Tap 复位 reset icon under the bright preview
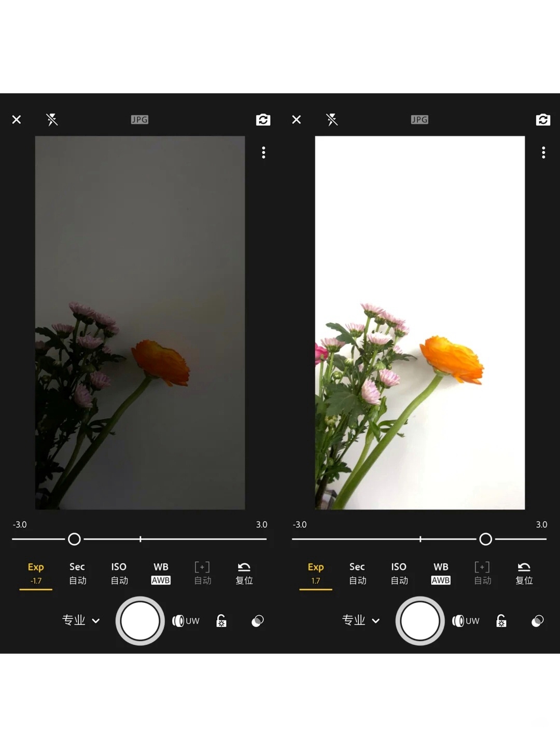Viewport: 560px width, 747px height. coord(524,573)
